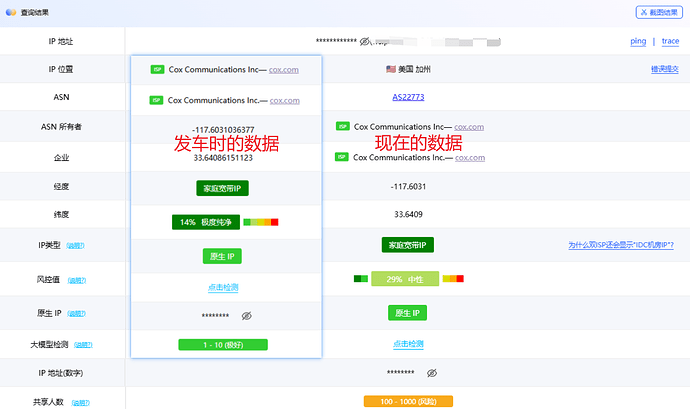The height and width of the screenshot is (409, 690).
Task: Click the US flag beside 美国 加州
Action: [x=391, y=69]
